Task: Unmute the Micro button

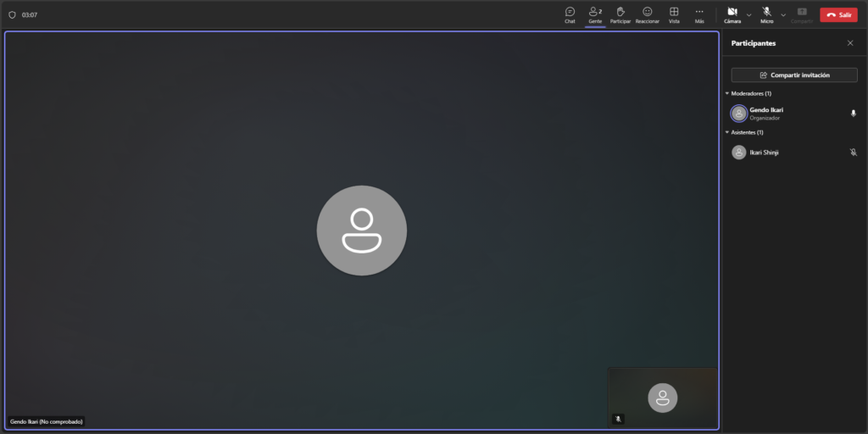Action: [766, 15]
